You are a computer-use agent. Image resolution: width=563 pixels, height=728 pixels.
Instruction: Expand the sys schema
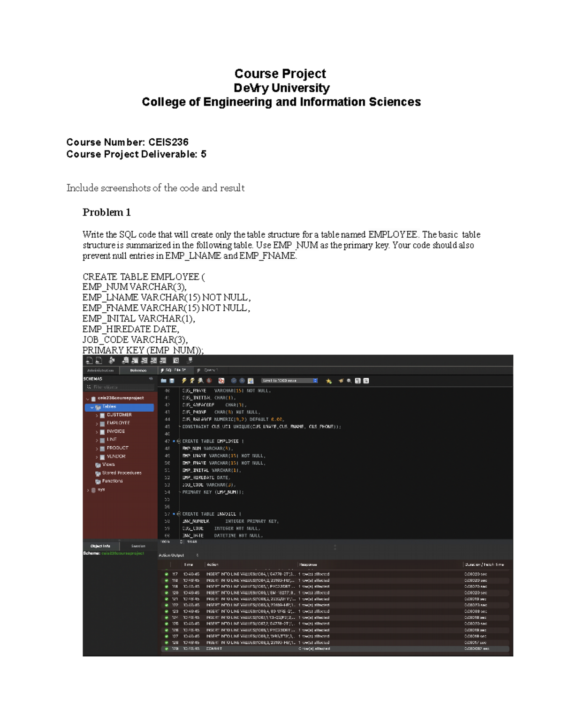[89, 489]
